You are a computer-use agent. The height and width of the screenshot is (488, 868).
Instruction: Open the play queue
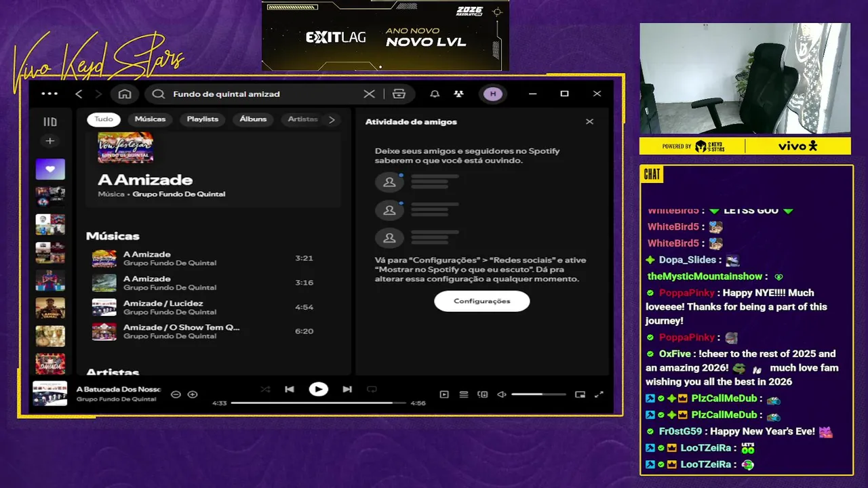(464, 394)
